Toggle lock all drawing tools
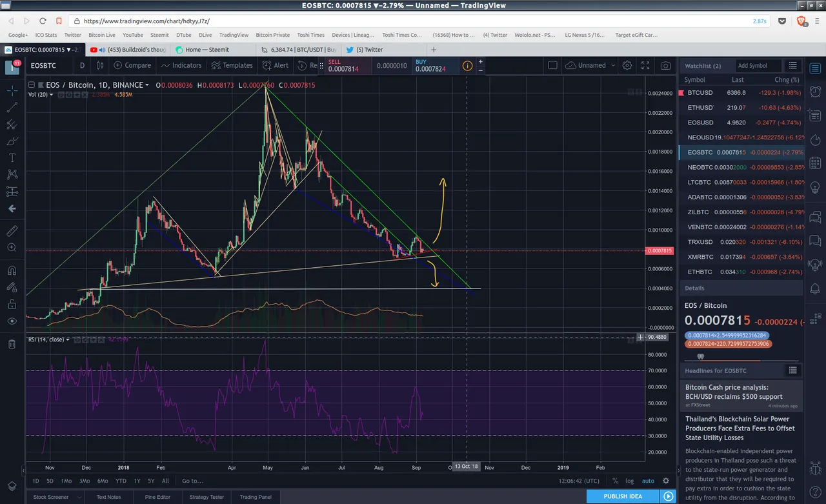The width and height of the screenshot is (826, 504). point(12,304)
